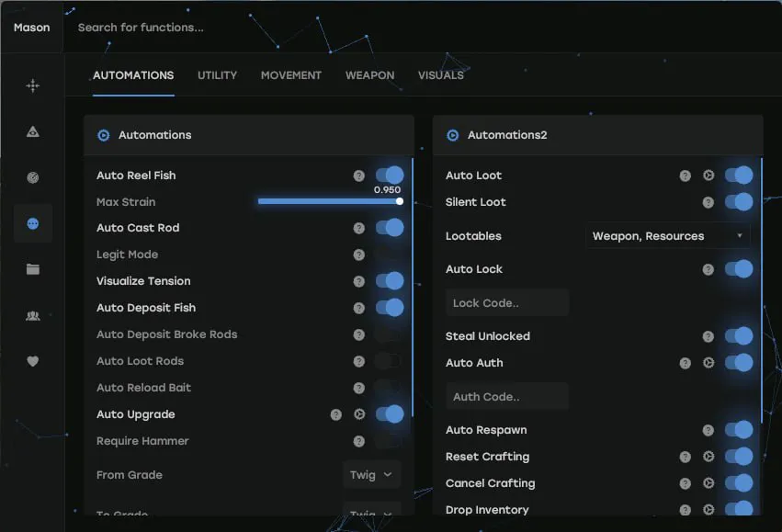The width and height of the screenshot is (782, 532).
Task: Show help for Auto Loot Rods
Action: pyautogui.click(x=359, y=361)
